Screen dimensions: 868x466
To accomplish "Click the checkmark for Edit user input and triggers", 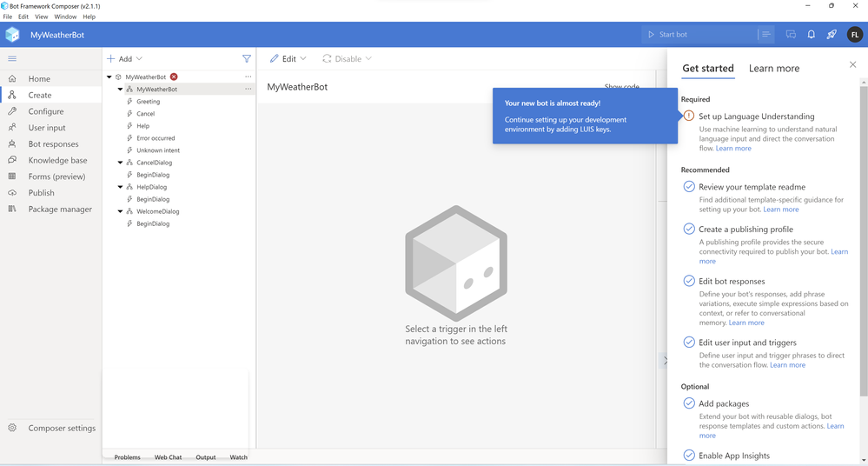I will 689,342.
